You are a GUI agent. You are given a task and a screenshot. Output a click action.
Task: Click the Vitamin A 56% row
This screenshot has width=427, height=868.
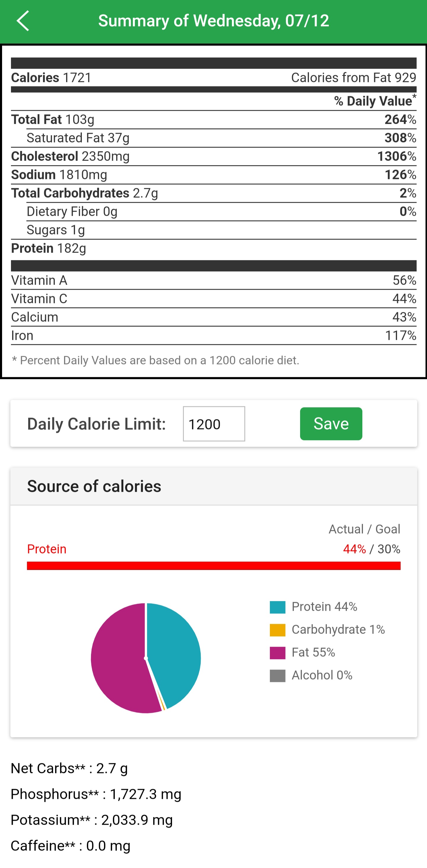tap(213, 280)
